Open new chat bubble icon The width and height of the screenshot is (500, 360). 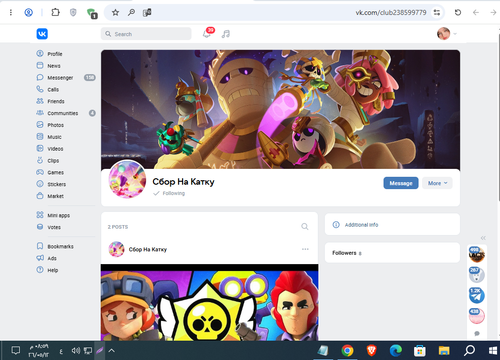tap(477, 334)
